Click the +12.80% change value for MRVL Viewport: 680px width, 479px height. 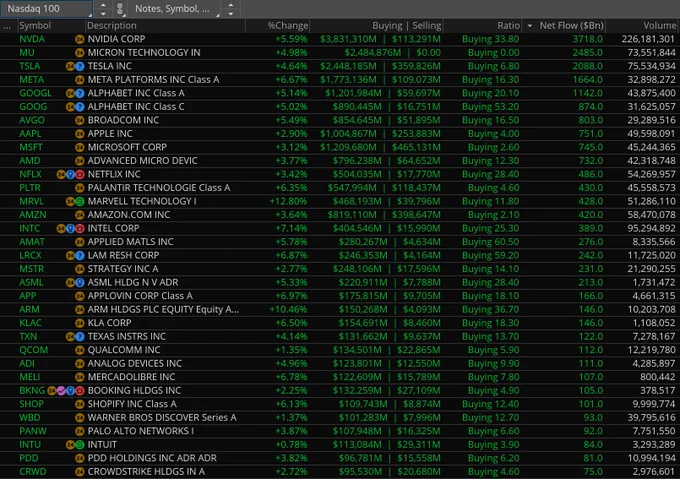[x=288, y=201]
